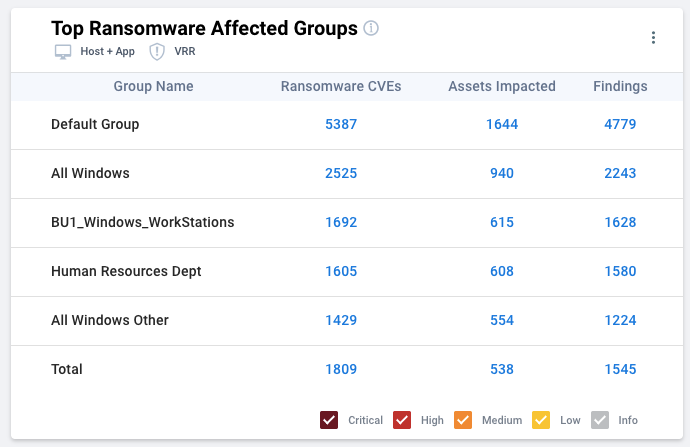690x447 pixels.
Task: Open All Windows Other CVEs 1429
Action: pyautogui.click(x=341, y=320)
